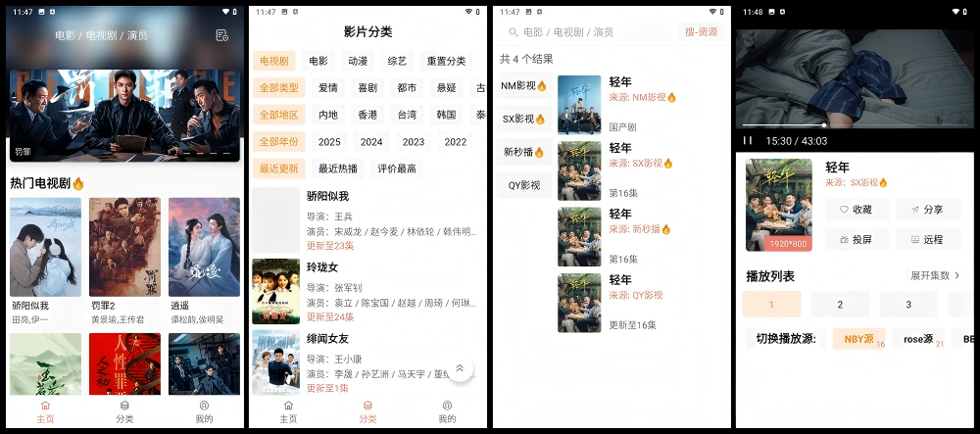Tap the 轻年 poster on player screen
Image resolution: width=980 pixels, height=434 pixels.
[x=779, y=205]
